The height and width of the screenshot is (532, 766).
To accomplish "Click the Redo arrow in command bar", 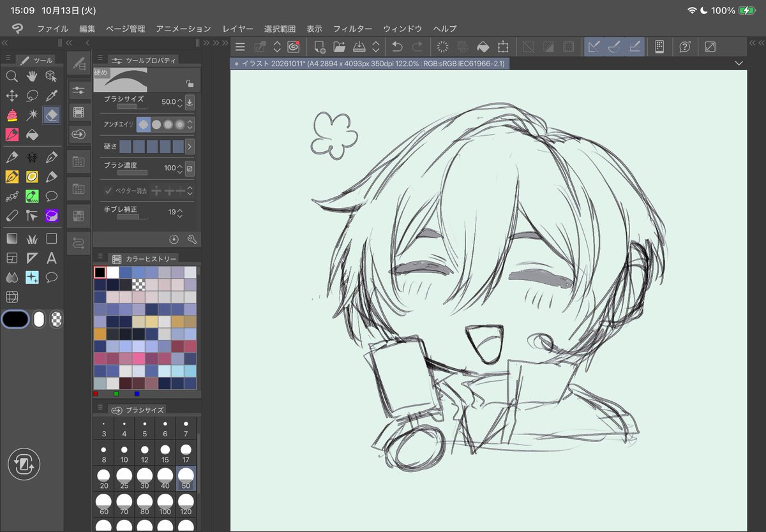I will click(x=417, y=47).
